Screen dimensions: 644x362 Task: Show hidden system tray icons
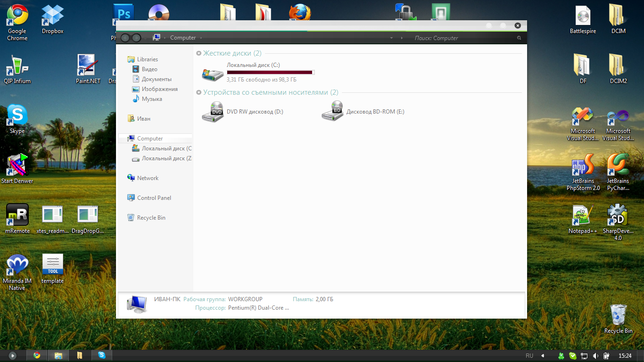[543, 356]
